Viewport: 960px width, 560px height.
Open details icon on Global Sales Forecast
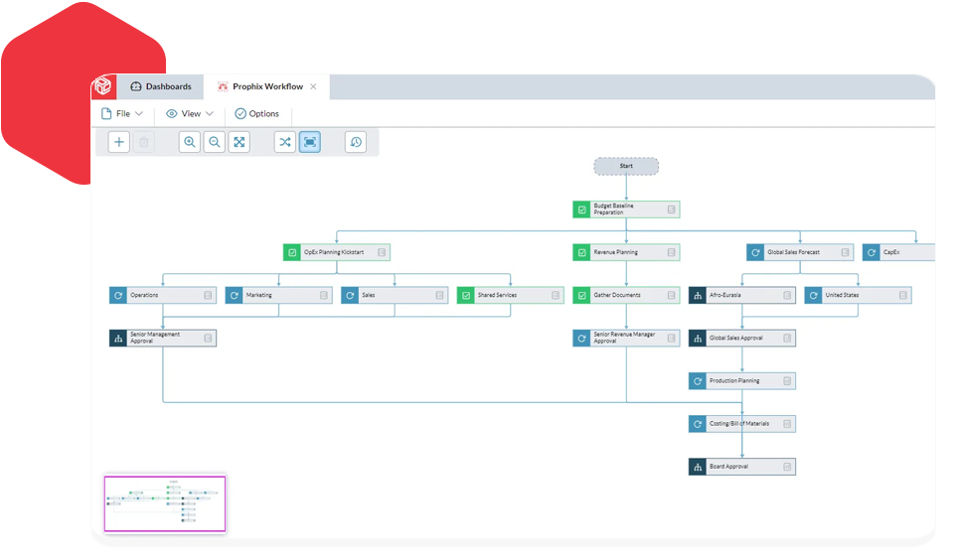[x=845, y=252]
